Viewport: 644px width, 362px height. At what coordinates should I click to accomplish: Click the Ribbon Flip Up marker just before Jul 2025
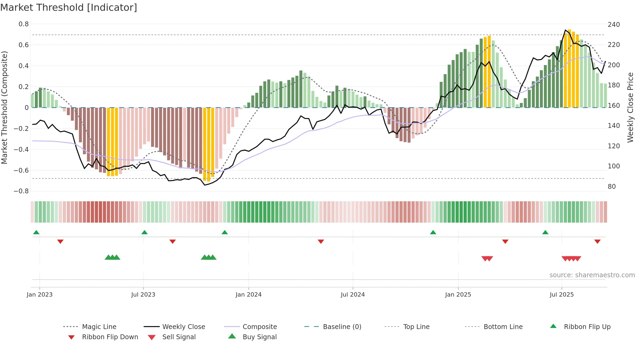click(545, 232)
